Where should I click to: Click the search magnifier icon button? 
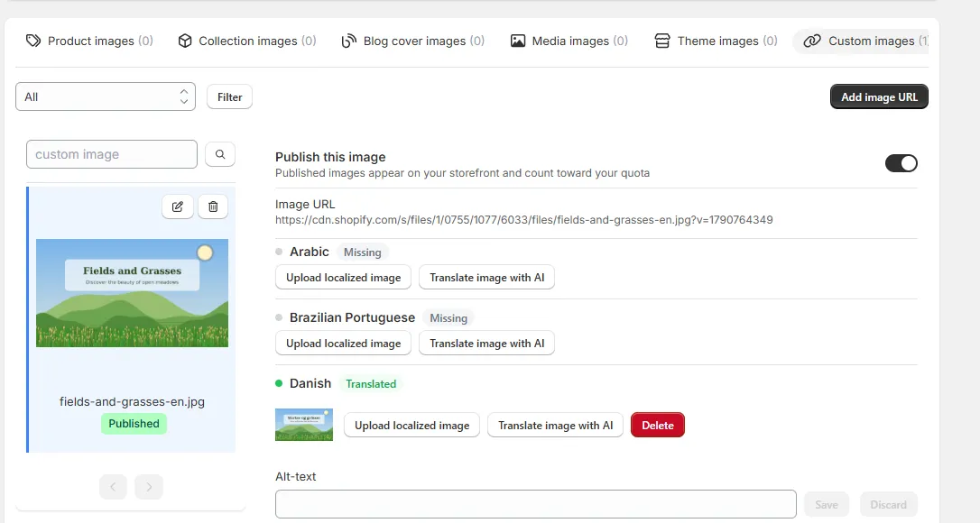(x=220, y=154)
